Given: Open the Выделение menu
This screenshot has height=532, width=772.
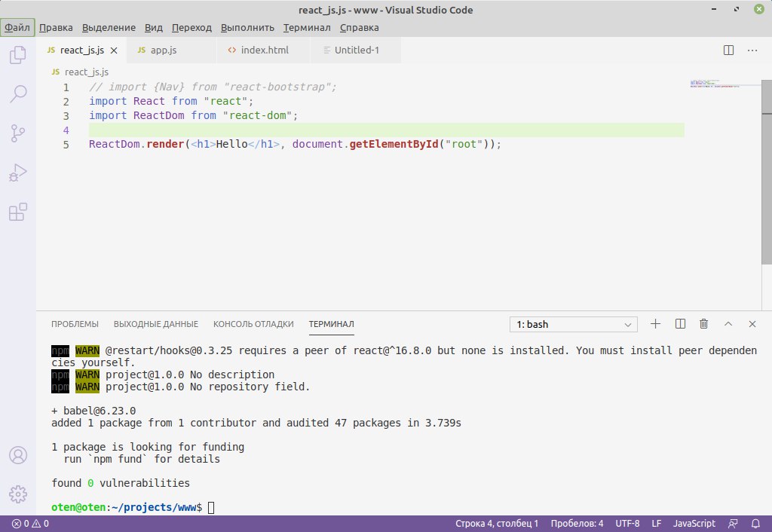Looking at the screenshot, I should tap(109, 28).
